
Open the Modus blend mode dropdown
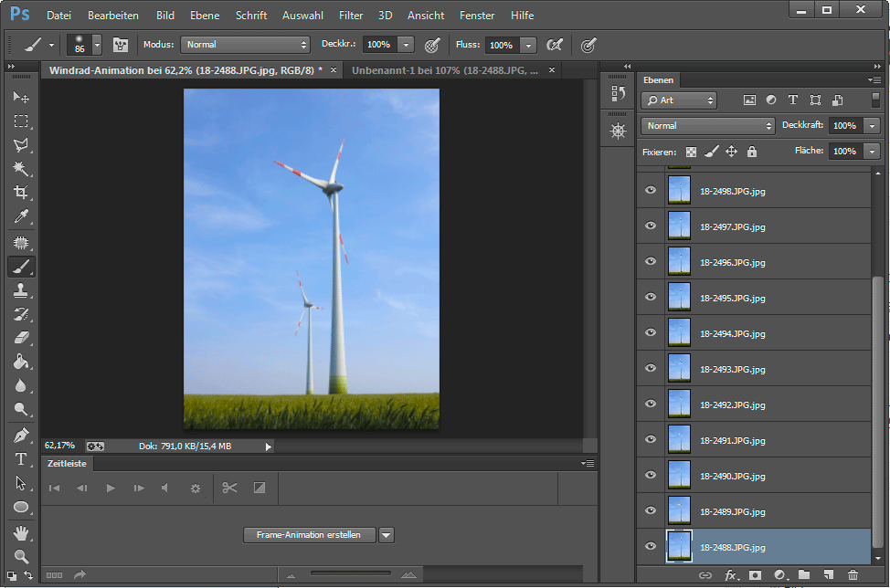(x=246, y=45)
